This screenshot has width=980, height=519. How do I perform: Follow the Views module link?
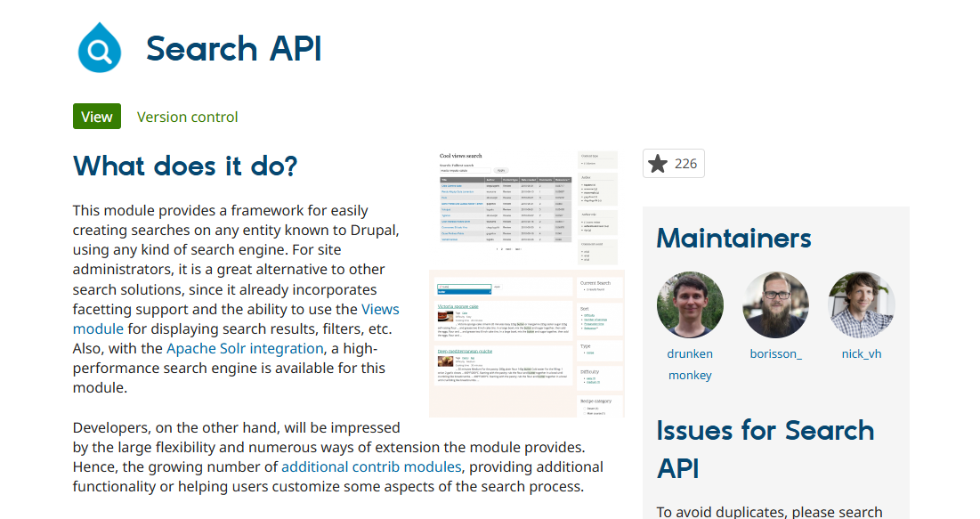click(x=236, y=319)
